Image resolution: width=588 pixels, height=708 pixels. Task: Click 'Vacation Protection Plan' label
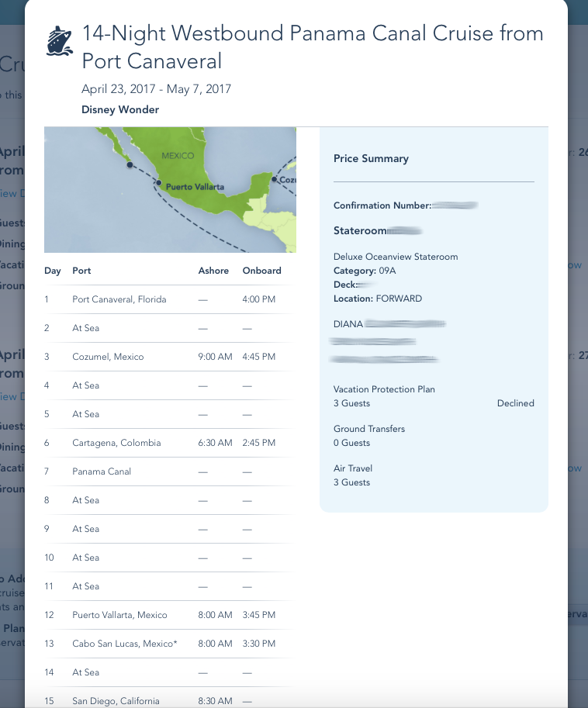(x=384, y=389)
